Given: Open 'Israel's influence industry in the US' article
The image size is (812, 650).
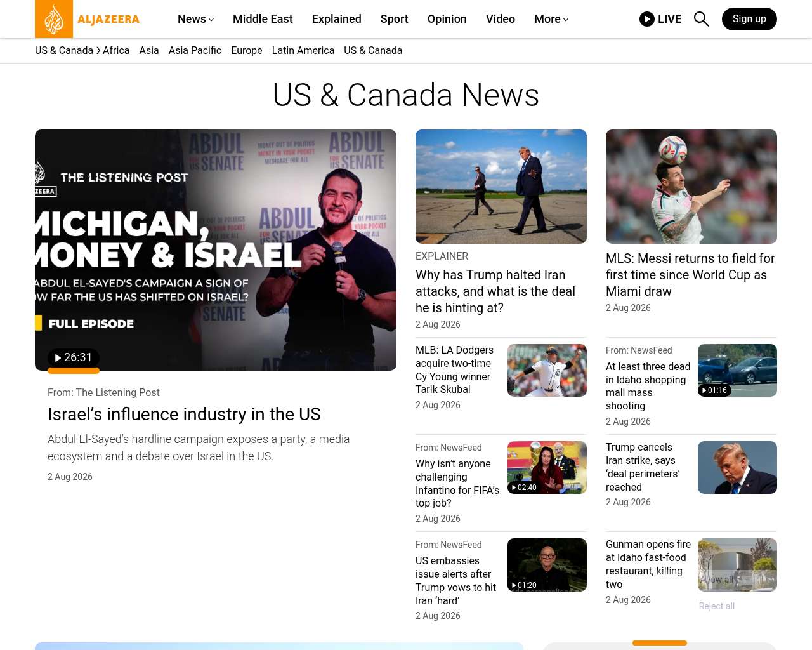Looking at the screenshot, I should 184,414.
